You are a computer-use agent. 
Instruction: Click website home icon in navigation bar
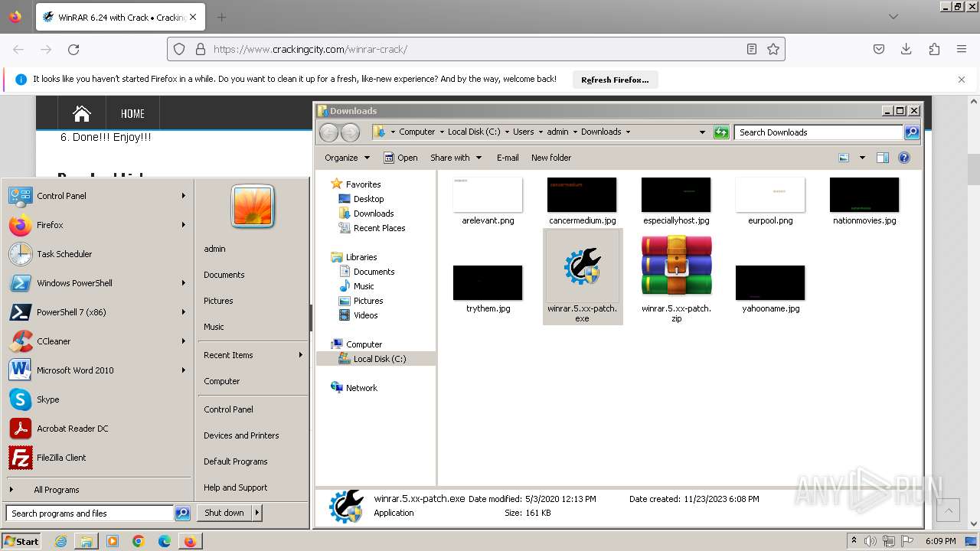(82, 113)
